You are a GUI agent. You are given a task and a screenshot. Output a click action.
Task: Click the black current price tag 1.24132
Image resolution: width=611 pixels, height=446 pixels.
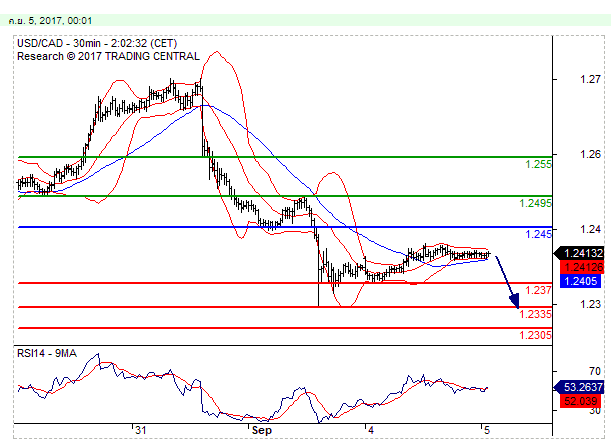point(579,253)
